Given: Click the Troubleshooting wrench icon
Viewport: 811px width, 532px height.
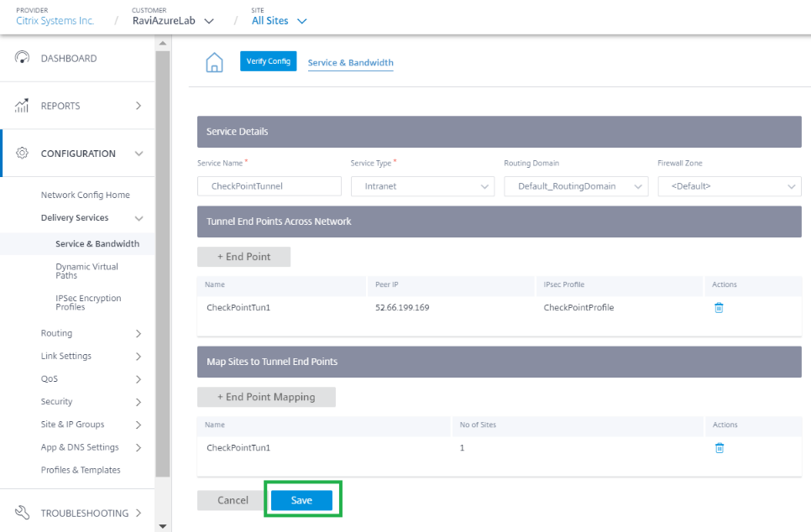Looking at the screenshot, I should tap(22, 513).
